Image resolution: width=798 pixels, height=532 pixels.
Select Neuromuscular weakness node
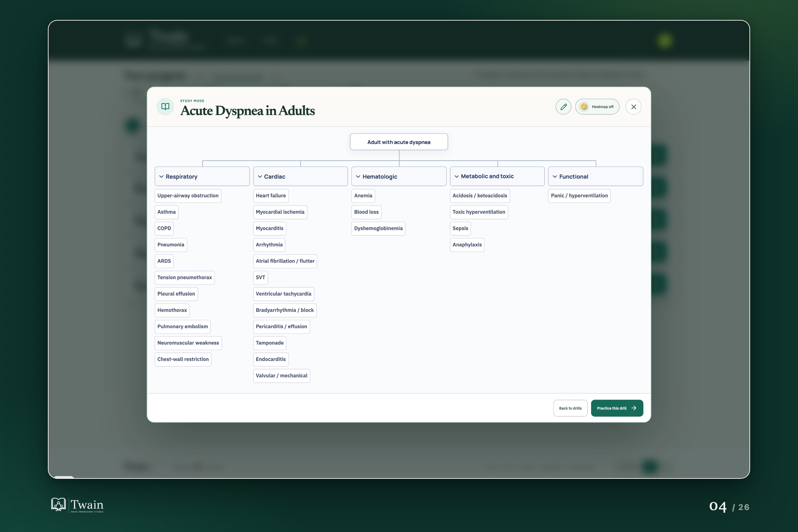pos(188,343)
